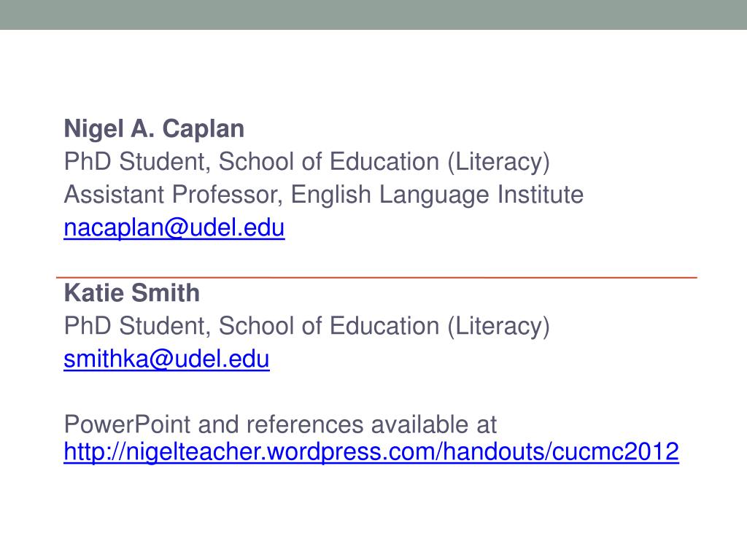
Task: Select the Katie Smith name heading
Action: [131, 292]
